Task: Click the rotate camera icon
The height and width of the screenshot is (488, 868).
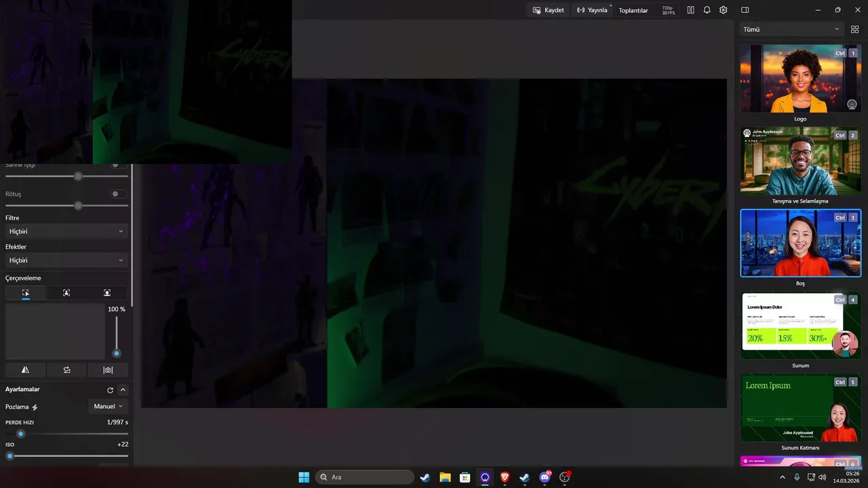Action: coord(66,370)
